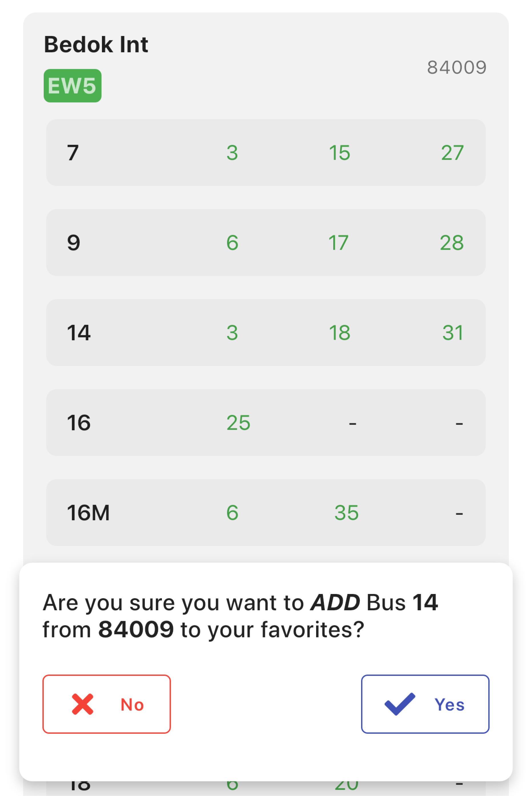Tap Bus 14 third arrival time 31

[453, 333]
